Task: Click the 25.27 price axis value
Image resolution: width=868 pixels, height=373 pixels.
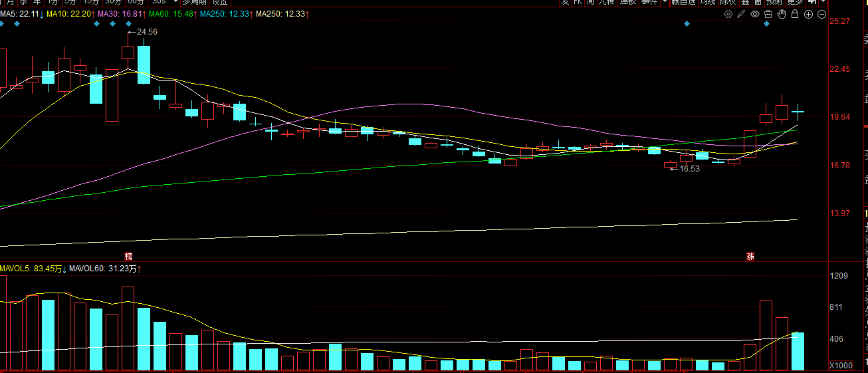Action: 841,21
